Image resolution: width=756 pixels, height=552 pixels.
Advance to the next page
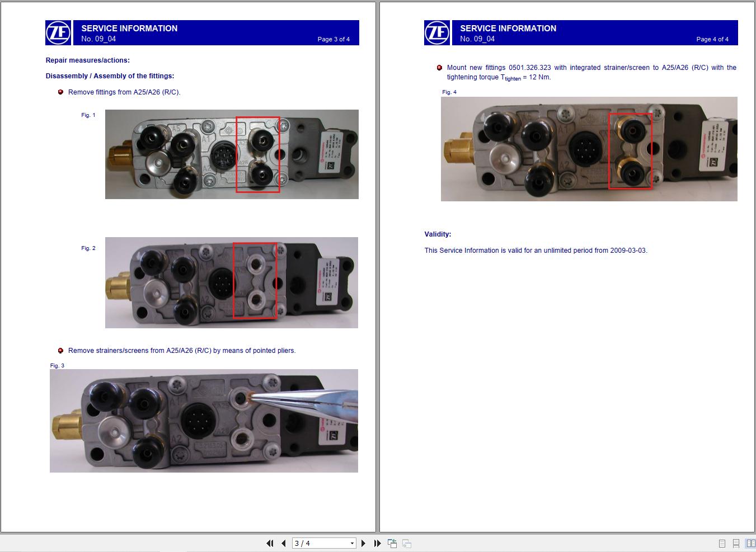[x=364, y=543]
